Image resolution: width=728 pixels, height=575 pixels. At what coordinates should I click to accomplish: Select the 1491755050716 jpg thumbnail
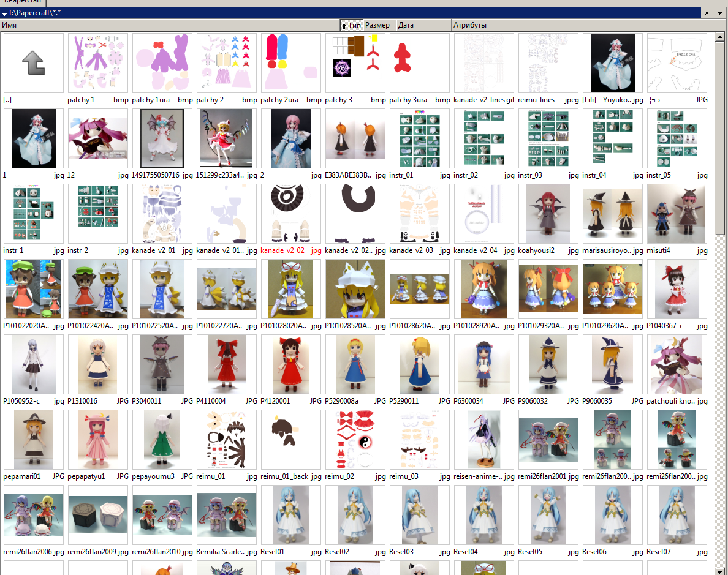162,138
